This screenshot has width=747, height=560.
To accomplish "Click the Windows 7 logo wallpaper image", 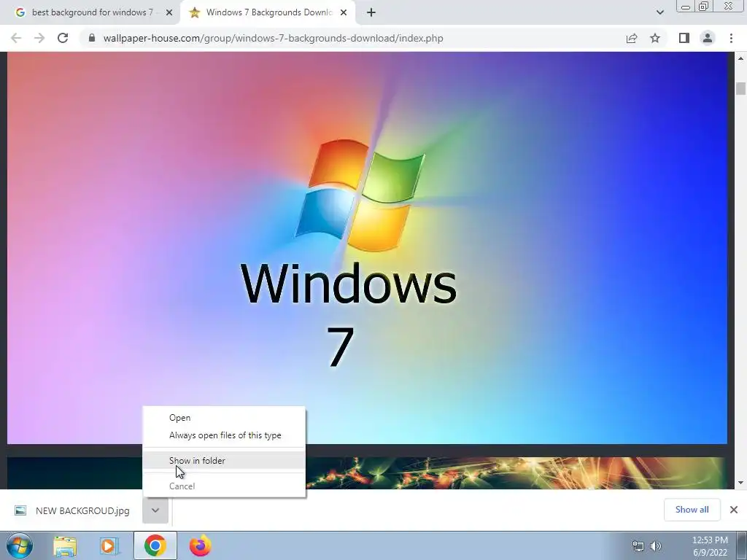I will pos(367,248).
